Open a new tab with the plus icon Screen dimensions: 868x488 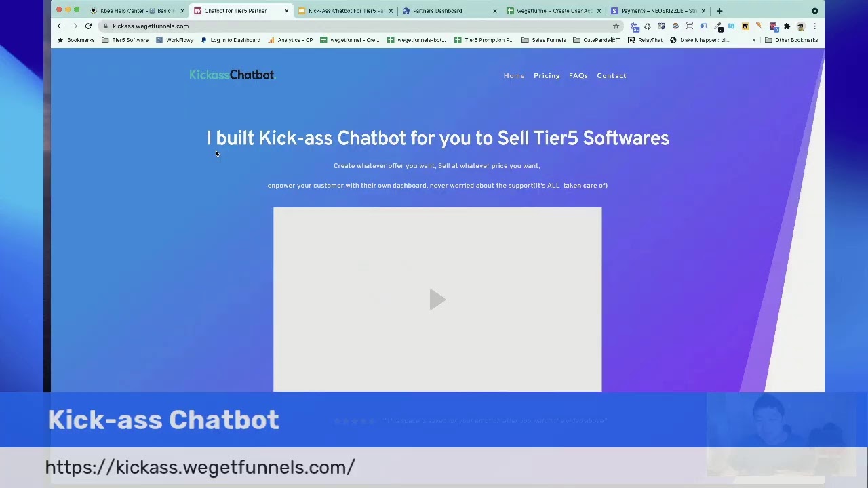coord(719,11)
